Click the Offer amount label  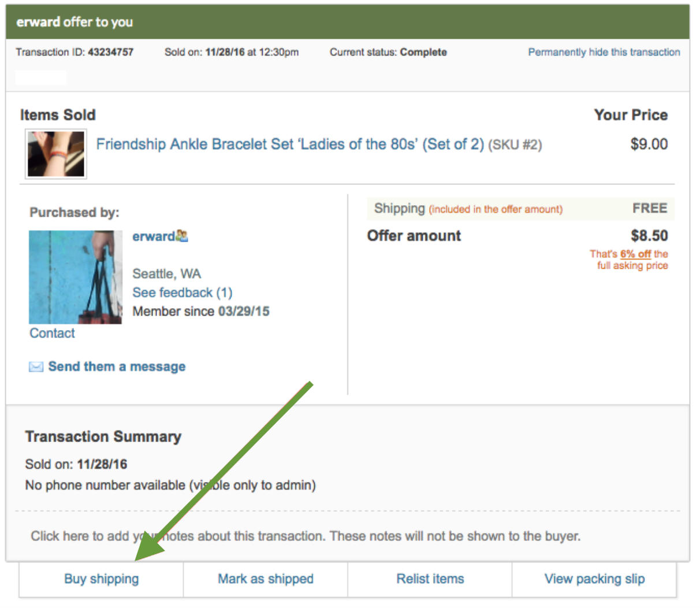414,236
